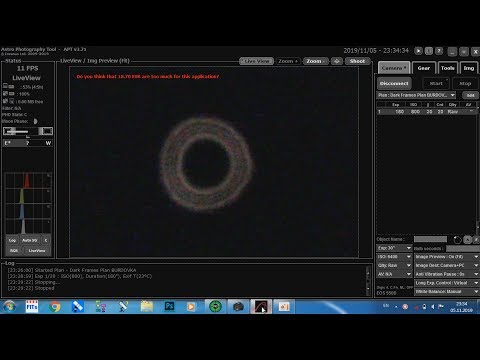Click the circular arrow icon beside Object Name
The image size is (480, 360).
coord(457,240)
